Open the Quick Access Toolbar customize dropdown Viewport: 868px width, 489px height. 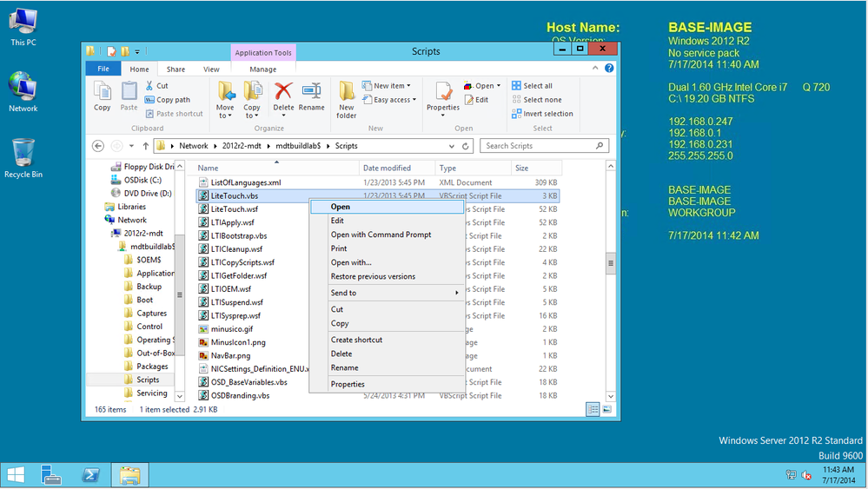tap(137, 51)
